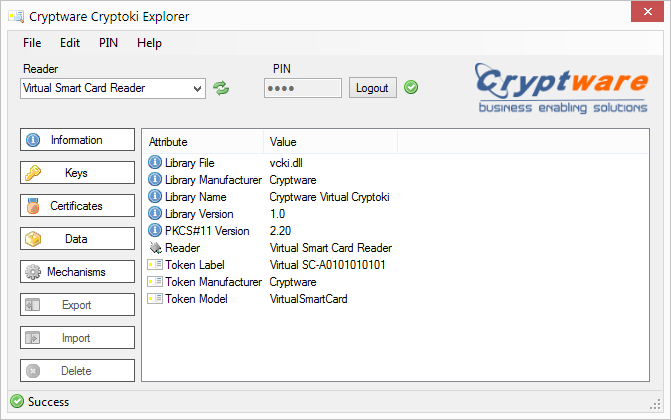Image resolution: width=671 pixels, height=420 pixels.
Task: Open the PIN menu
Action: click(108, 43)
